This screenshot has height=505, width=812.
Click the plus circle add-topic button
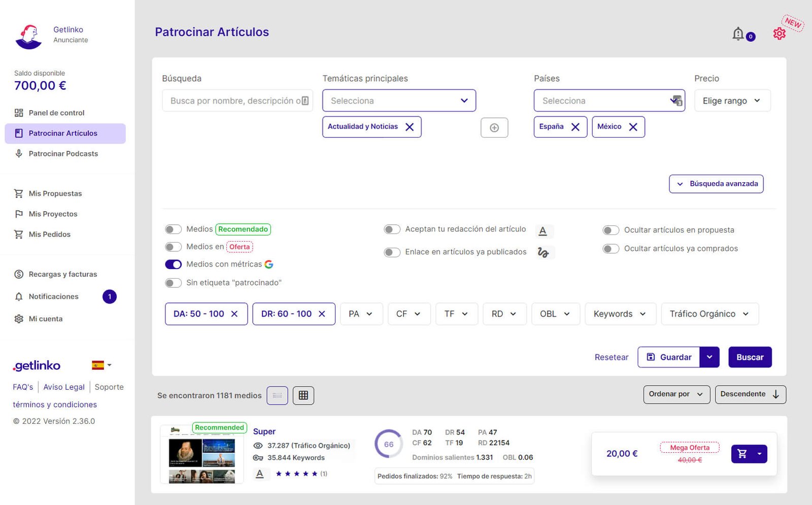[x=494, y=128]
